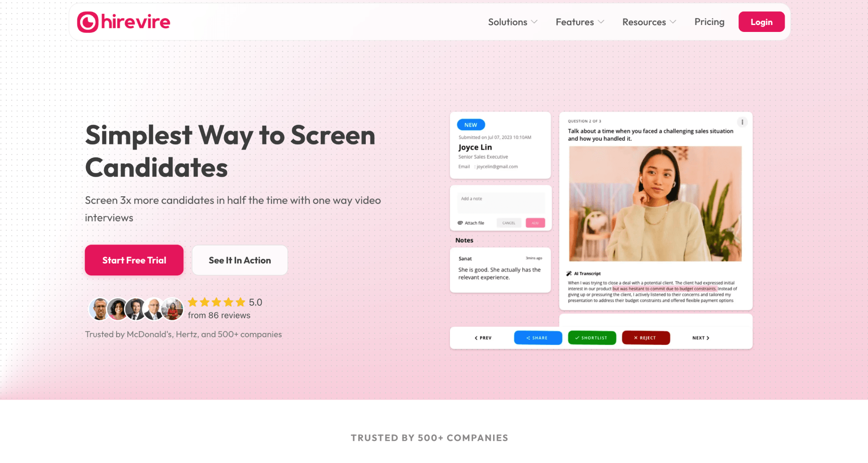The width and height of the screenshot is (868, 463).
Task: Open the Pricing page
Action: pos(709,22)
